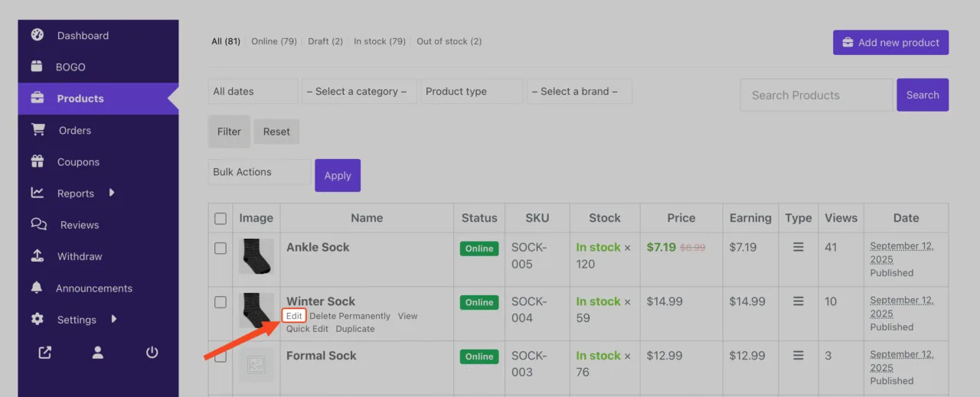Image resolution: width=980 pixels, height=397 pixels.
Task: Click the Ankle Sock type menu icon
Action: pyautogui.click(x=799, y=247)
